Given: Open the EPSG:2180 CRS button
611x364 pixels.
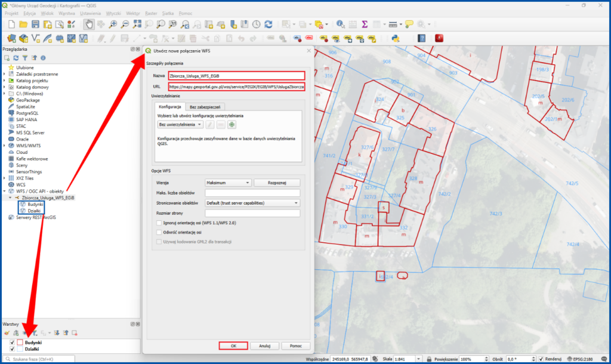Looking at the screenshot, I should pyautogui.click(x=580, y=359).
